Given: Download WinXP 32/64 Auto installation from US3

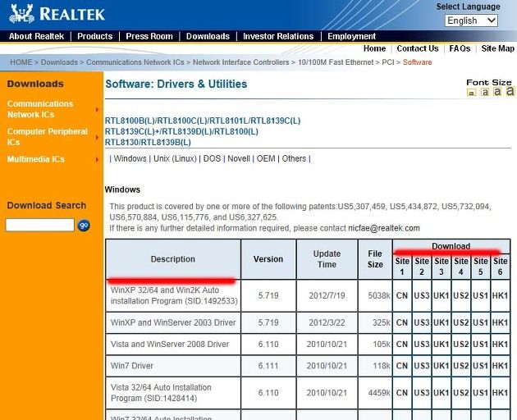Looking at the screenshot, I should (422, 295).
